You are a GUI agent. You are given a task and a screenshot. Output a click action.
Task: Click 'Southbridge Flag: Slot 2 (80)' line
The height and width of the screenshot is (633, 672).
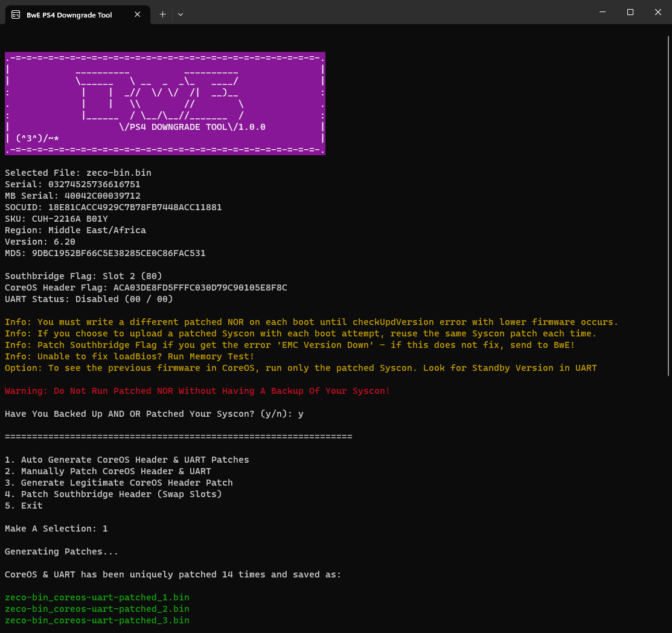(x=83, y=276)
